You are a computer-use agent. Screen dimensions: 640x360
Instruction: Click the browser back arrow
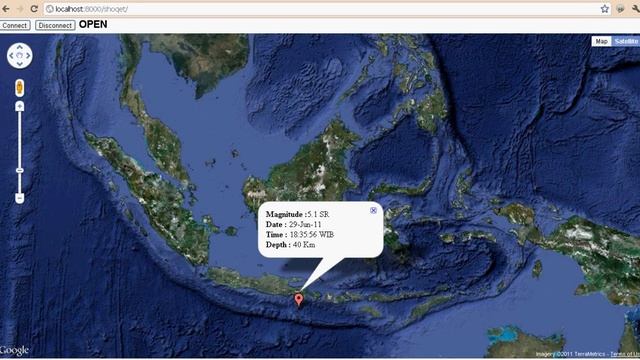(6, 9)
